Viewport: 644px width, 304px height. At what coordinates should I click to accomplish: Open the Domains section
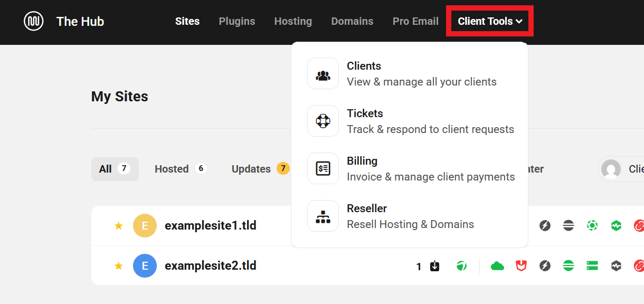click(x=352, y=22)
